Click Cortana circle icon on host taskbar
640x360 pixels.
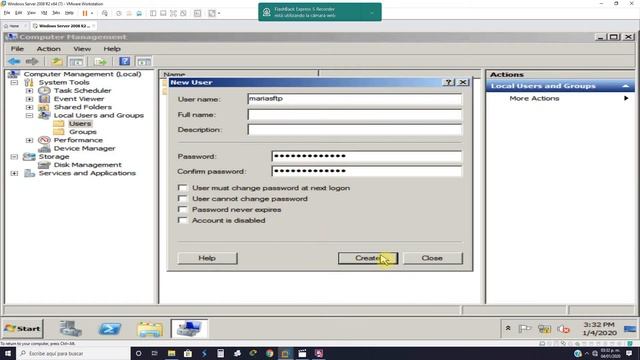(138, 353)
